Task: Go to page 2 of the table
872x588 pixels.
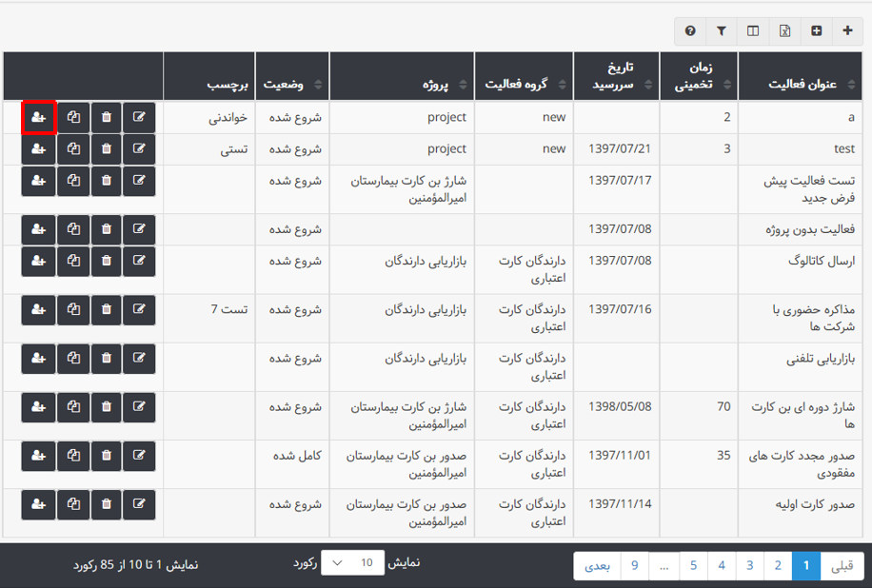Action: (778, 566)
